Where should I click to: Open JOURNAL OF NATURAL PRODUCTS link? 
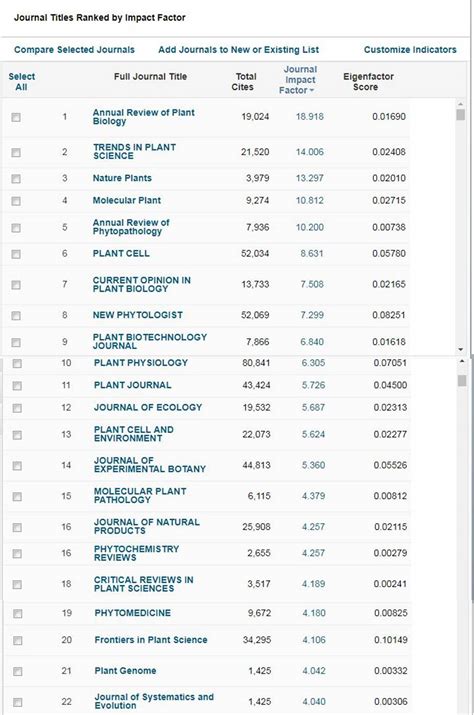tap(146, 527)
